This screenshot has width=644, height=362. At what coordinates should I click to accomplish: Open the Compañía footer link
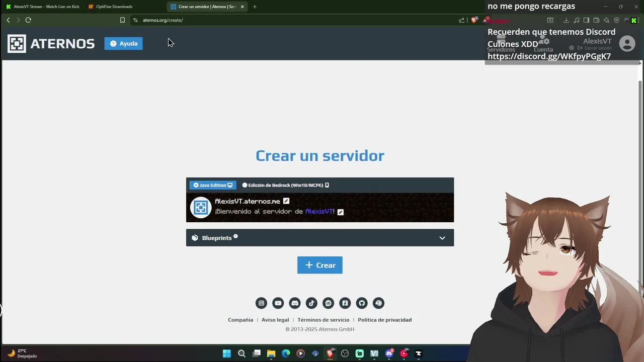pos(240,320)
